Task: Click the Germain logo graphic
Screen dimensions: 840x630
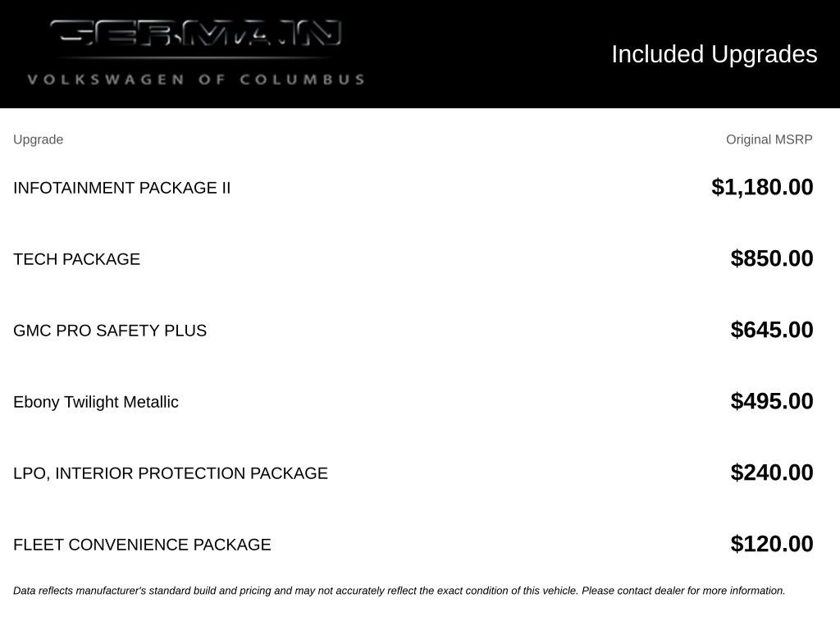Action: (195, 33)
